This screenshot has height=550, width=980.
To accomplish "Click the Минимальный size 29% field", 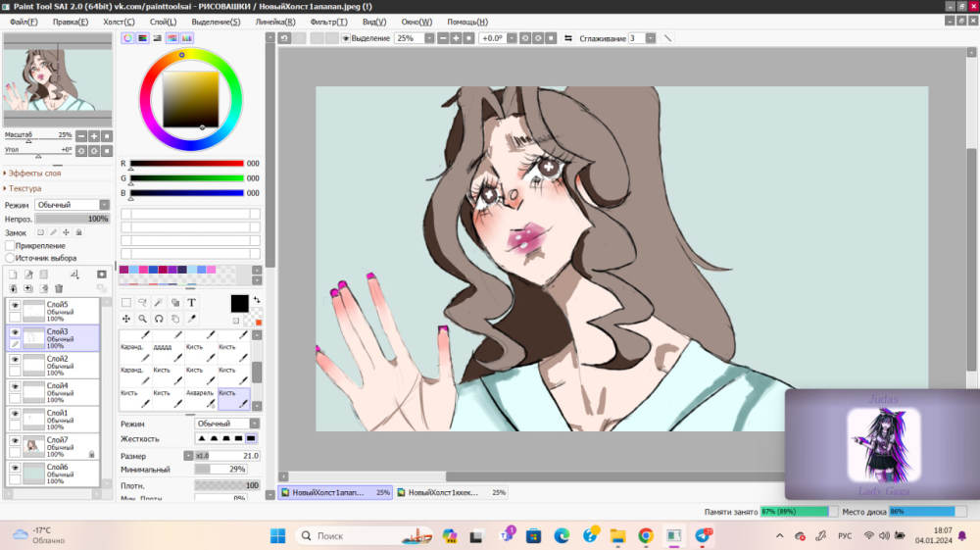I will [x=220, y=469].
